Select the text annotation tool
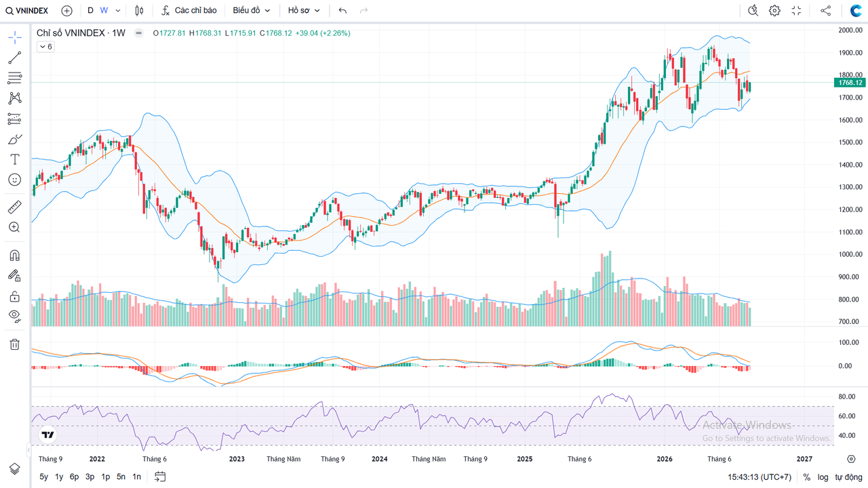Screen dimensions: 868x488 tap(14, 159)
